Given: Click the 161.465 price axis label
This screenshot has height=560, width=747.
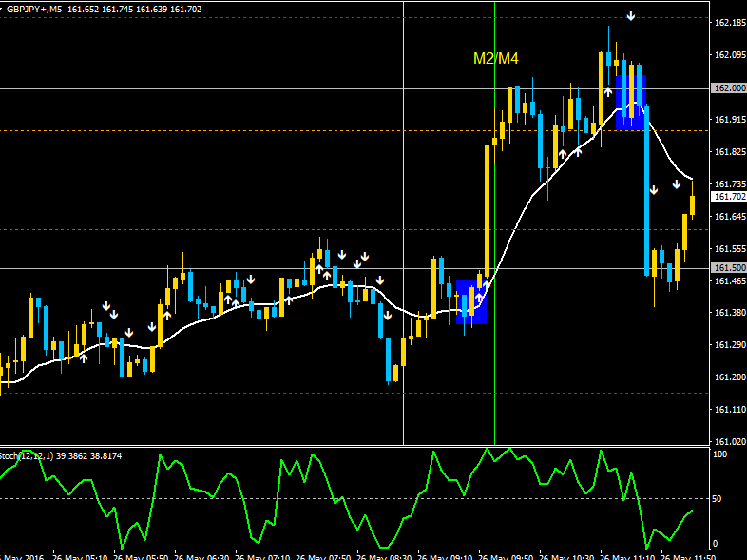Looking at the screenshot, I should (730, 281).
